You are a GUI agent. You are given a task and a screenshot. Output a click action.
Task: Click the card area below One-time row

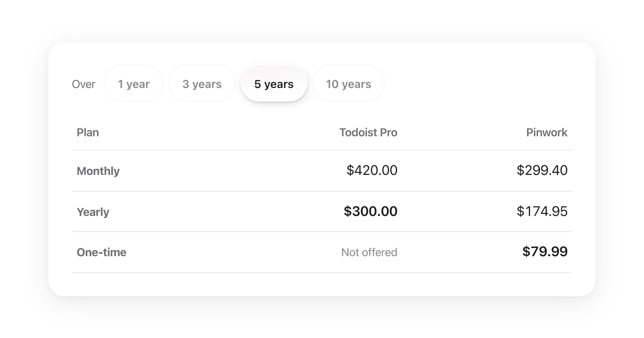[322, 284]
